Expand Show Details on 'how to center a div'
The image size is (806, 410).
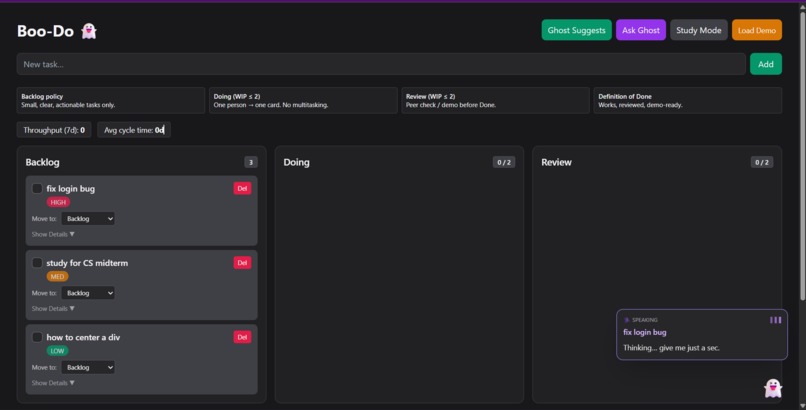click(53, 383)
